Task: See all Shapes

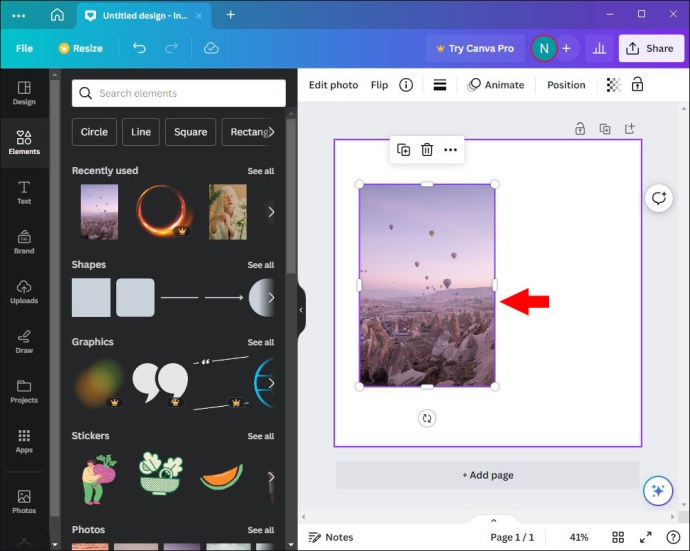Action: pyautogui.click(x=261, y=265)
